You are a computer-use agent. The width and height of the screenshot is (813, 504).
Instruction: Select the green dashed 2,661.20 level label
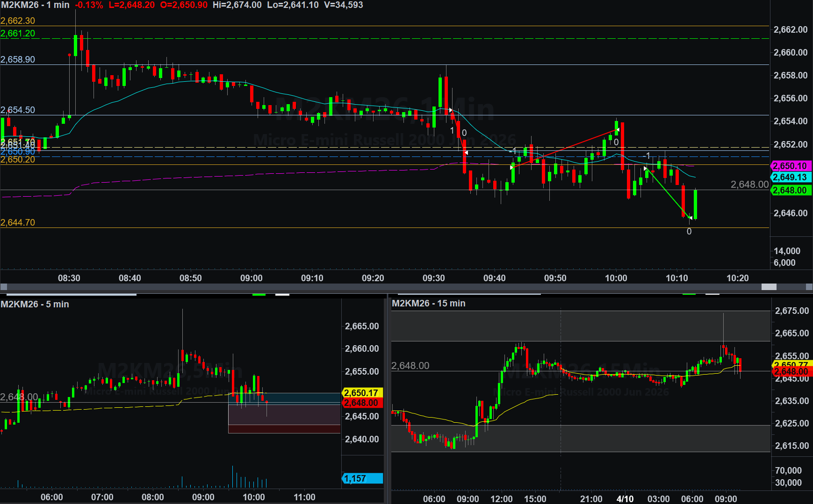tap(18, 33)
